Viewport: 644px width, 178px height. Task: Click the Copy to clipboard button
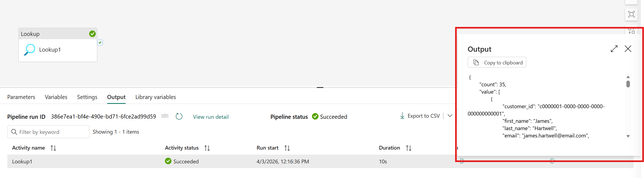click(x=497, y=62)
